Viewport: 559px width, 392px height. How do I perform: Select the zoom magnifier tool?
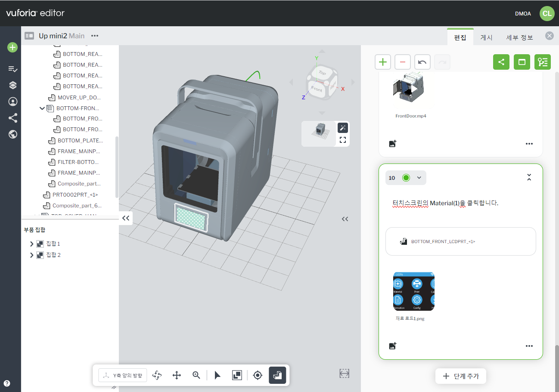coord(196,375)
